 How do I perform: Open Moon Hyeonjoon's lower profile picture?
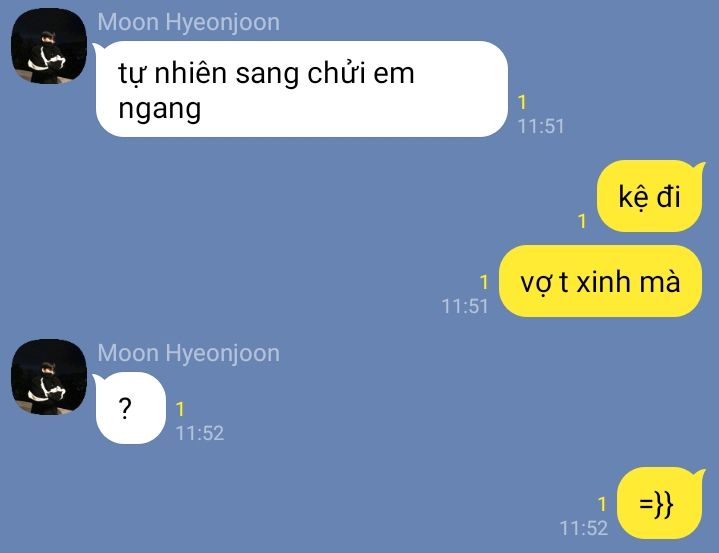coord(49,377)
